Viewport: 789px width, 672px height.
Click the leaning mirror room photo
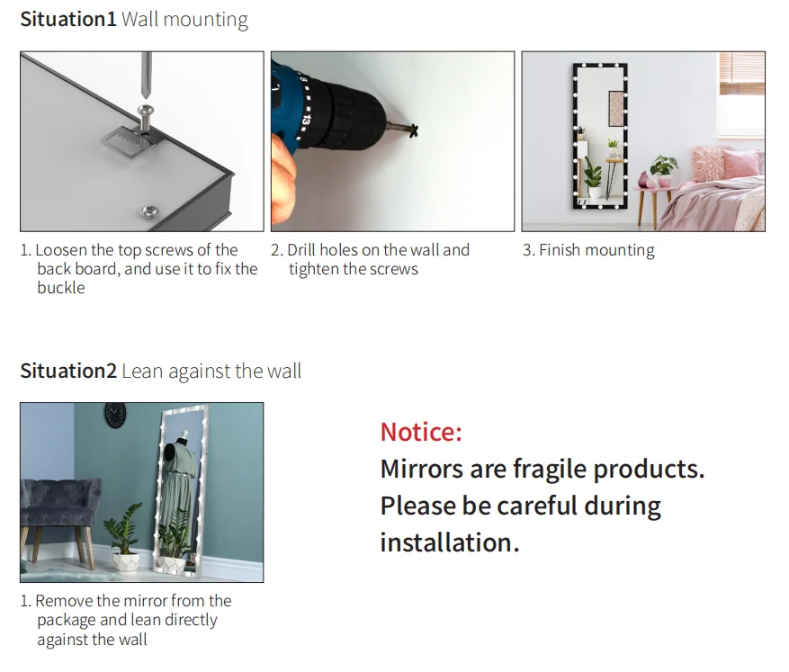(142, 492)
